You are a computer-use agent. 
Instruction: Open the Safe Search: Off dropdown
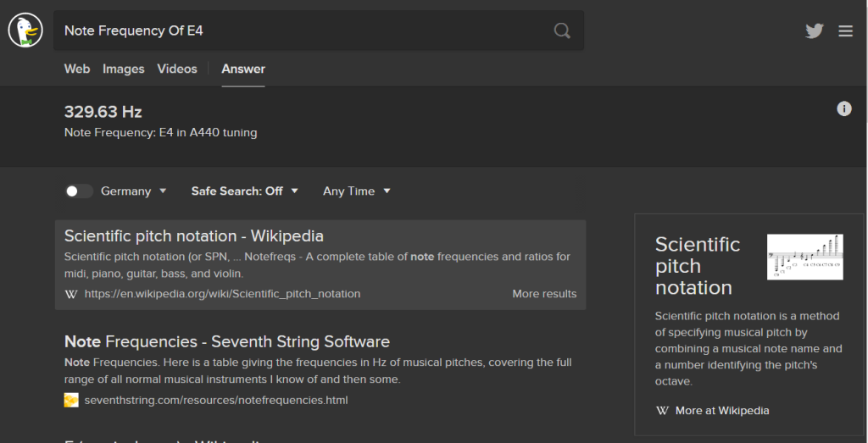[x=244, y=191]
